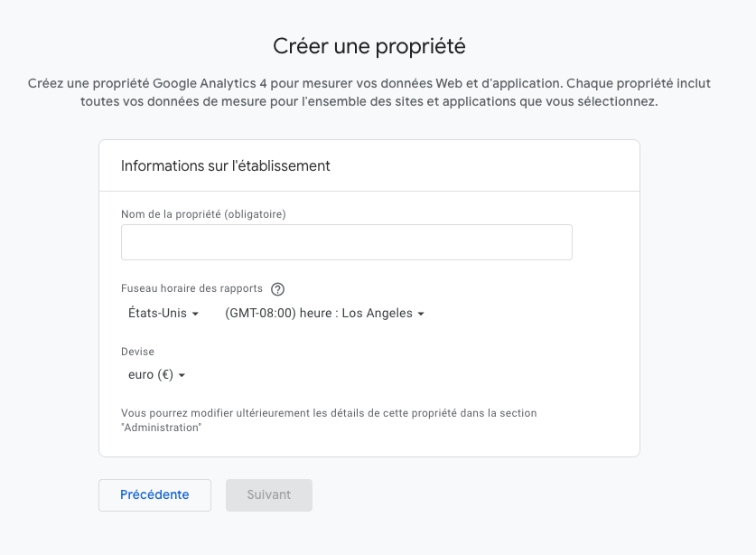
Task: Focus the Nom de la propriété text field
Action: click(x=346, y=242)
